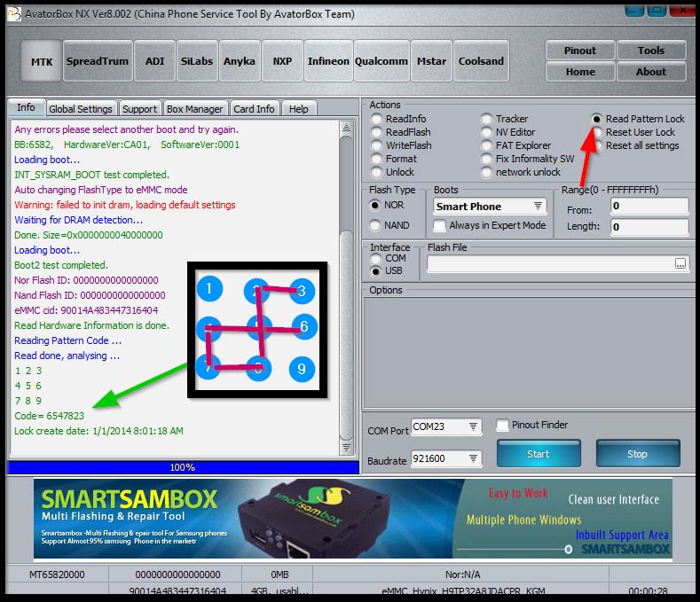700x602 pixels.
Task: Click the log scrollbar thumb
Action: tap(346, 335)
